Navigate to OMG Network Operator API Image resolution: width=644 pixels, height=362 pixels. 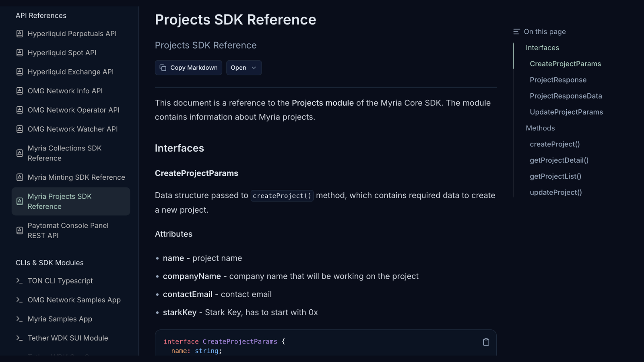coord(71,110)
